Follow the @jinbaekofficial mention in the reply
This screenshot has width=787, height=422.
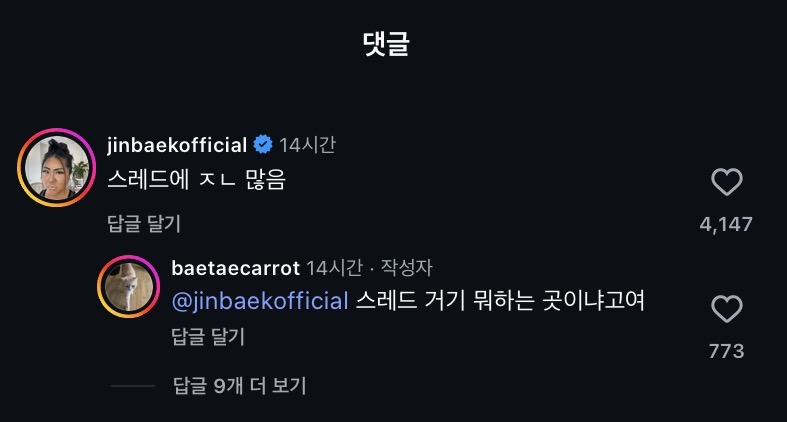coord(260,301)
